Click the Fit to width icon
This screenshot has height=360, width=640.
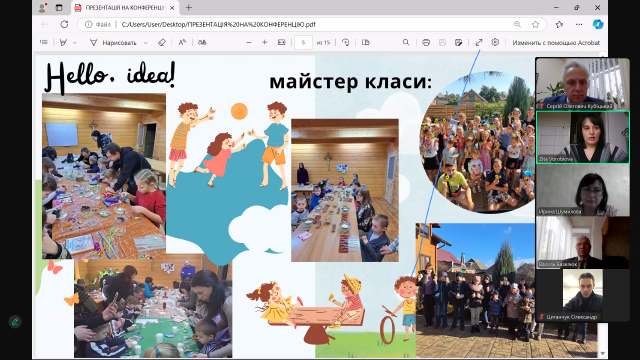click(281, 42)
